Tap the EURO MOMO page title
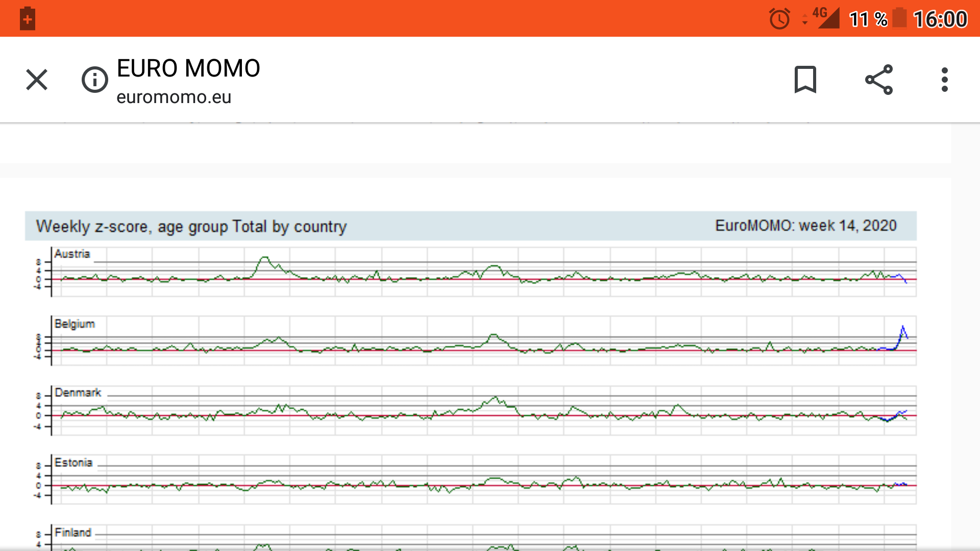The height and width of the screenshot is (551, 980). 188,68
